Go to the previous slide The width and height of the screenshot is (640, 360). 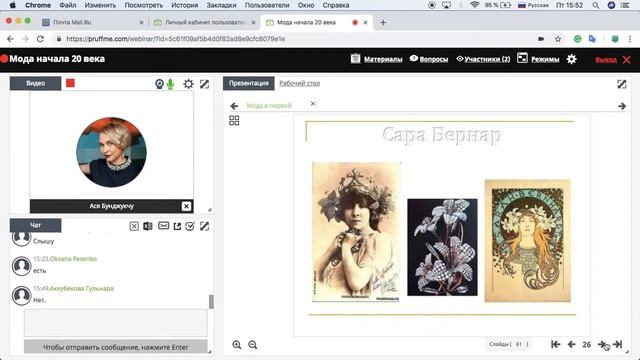point(571,344)
